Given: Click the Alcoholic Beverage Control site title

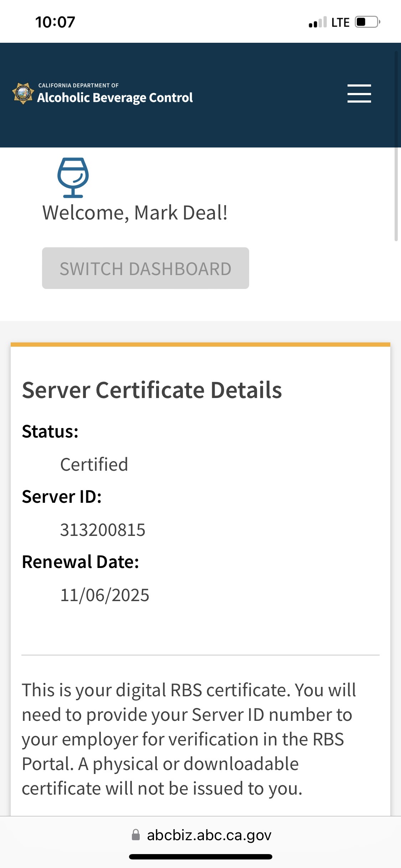Looking at the screenshot, I should pos(115,97).
